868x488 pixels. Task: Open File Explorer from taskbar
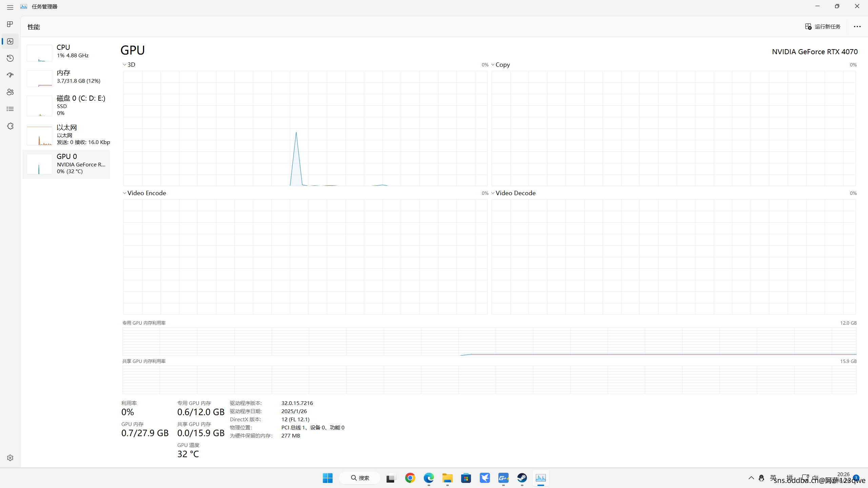(448, 478)
